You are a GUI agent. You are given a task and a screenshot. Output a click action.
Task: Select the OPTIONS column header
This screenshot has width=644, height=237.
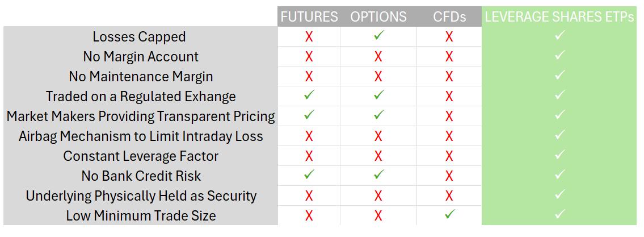[x=378, y=16]
